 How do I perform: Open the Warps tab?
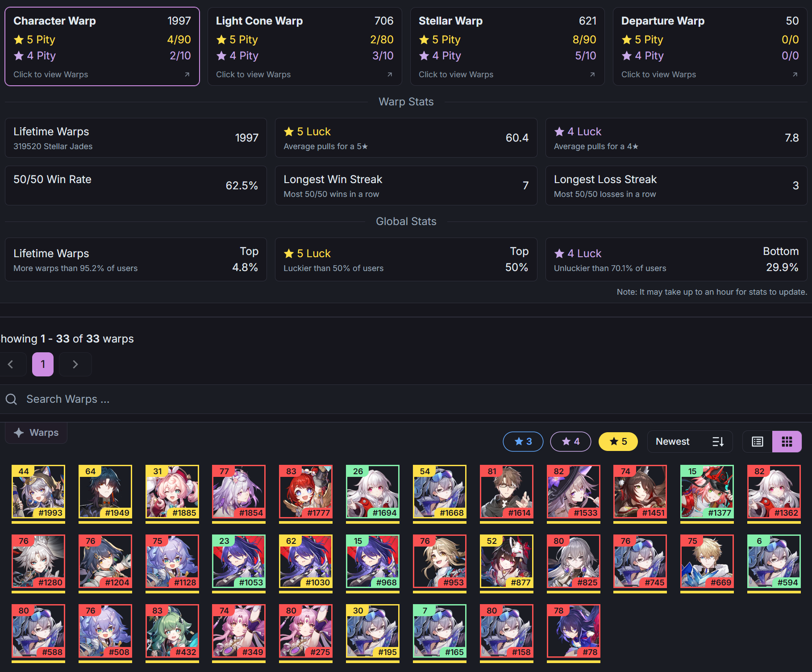tap(36, 433)
